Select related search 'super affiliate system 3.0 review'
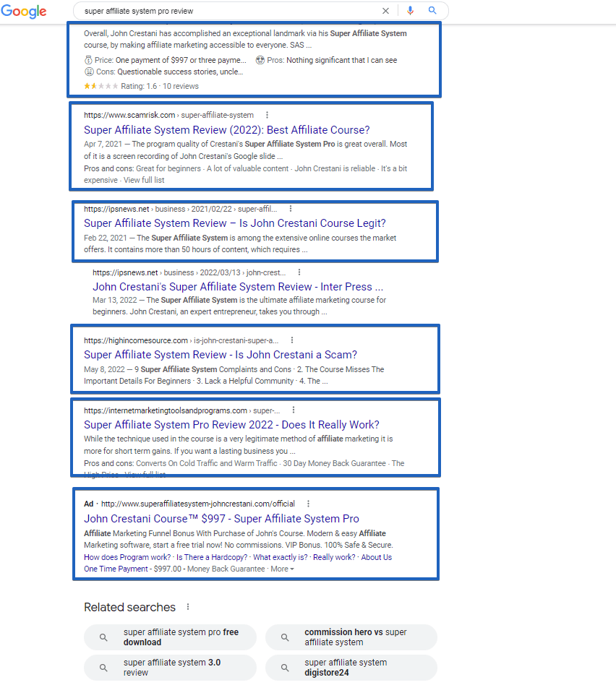 coord(170,668)
